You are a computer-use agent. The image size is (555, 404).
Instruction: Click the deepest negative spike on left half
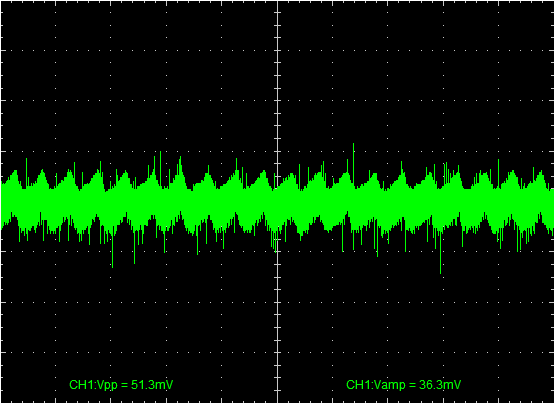point(113,250)
